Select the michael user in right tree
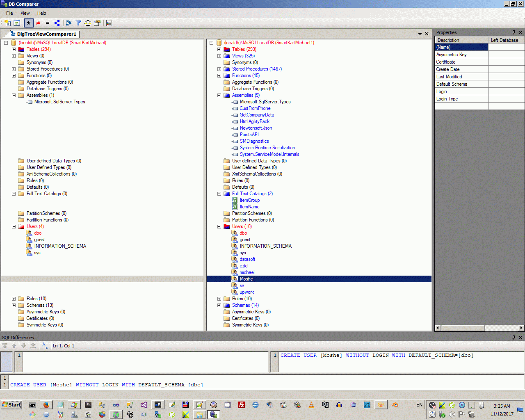The width and height of the screenshot is (525, 420). (x=247, y=272)
